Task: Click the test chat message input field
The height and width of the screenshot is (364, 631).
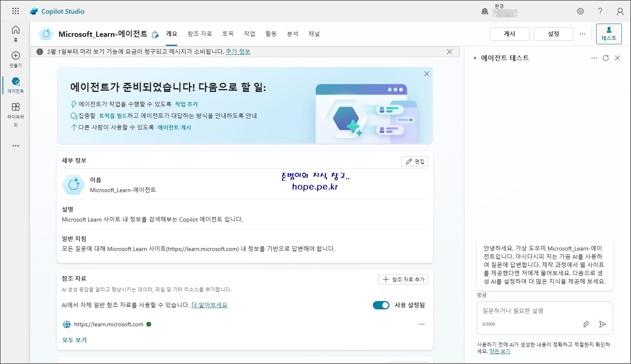Action: point(545,318)
